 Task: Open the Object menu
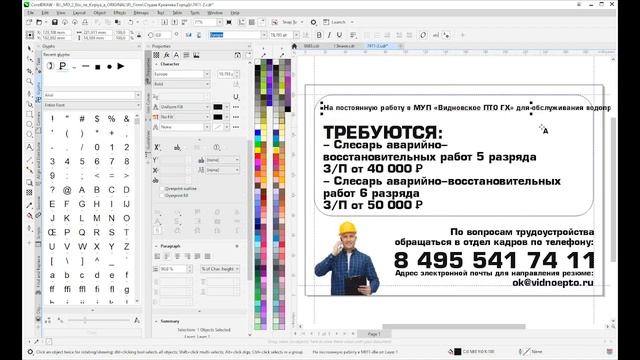[x=99, y=13]
